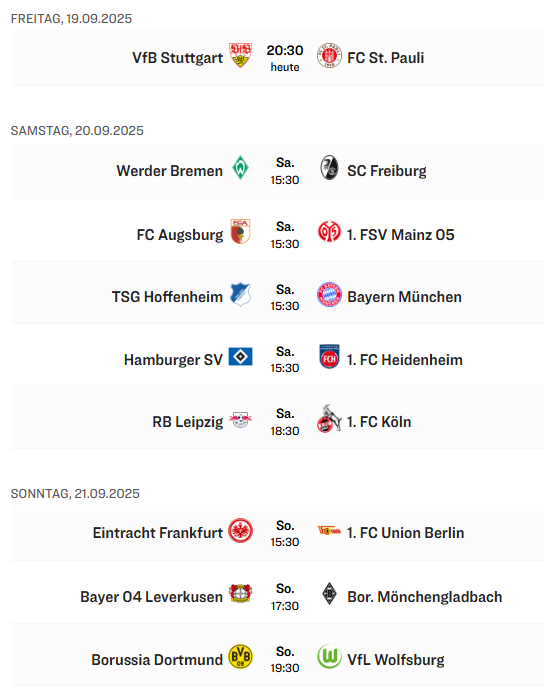Open the Eintracht Frankfurt eagle crest
Screen dimensions: 544x690
(240, 530)
